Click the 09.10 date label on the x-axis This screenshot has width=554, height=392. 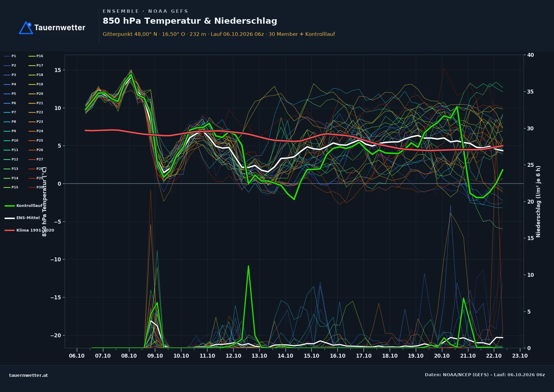[x=155, y=356]
